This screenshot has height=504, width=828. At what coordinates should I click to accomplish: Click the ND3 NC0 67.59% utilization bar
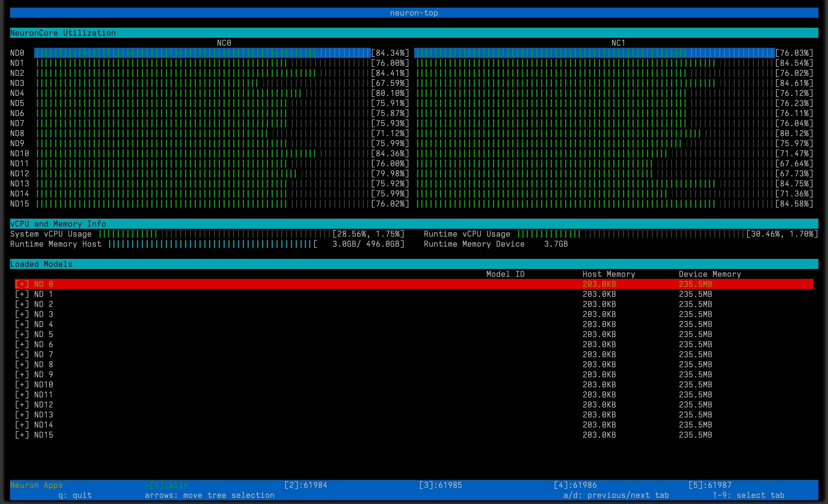tap(202, 83)
